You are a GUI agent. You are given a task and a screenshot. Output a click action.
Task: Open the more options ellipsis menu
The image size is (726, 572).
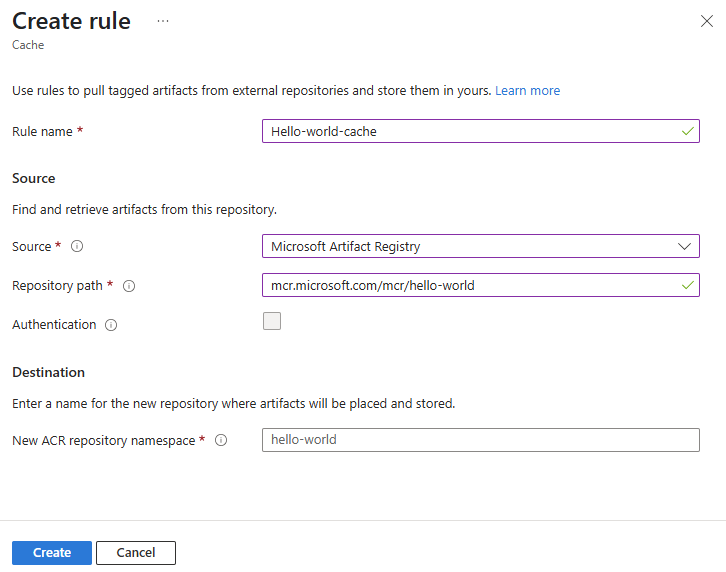coord(163,21)
